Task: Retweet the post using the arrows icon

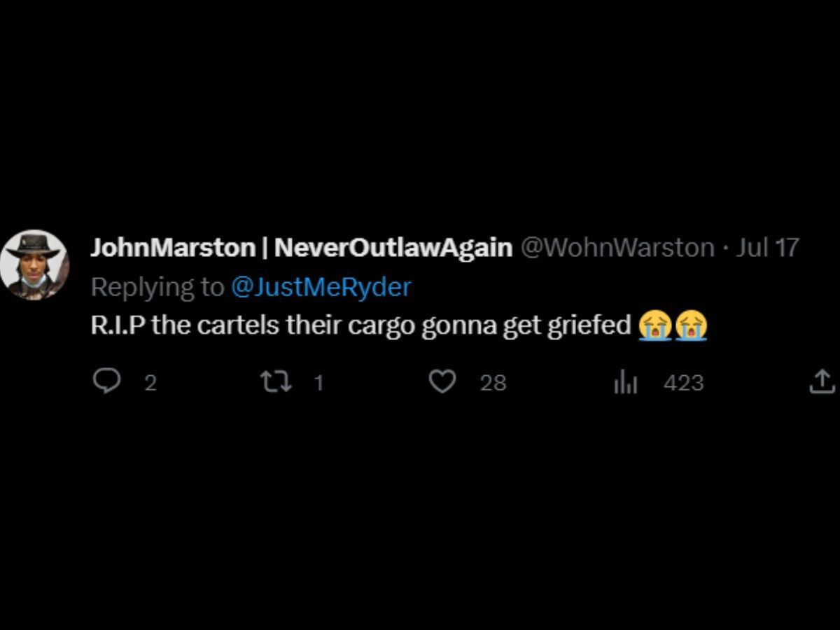Action: tap(276, 381)
